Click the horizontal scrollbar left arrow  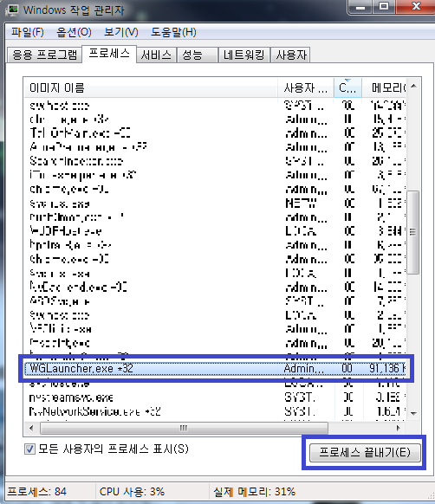pos(31,428)
